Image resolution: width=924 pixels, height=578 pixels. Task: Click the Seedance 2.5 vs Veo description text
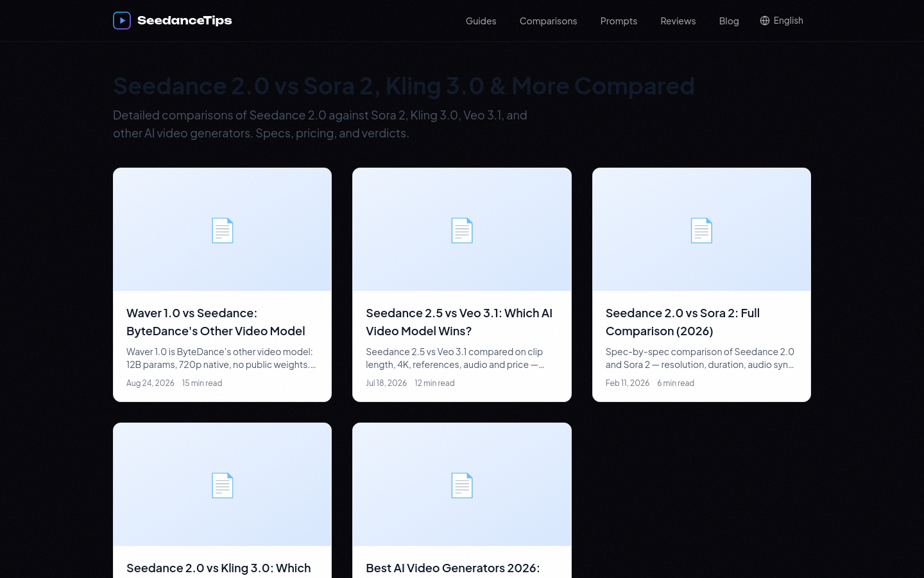455,358
